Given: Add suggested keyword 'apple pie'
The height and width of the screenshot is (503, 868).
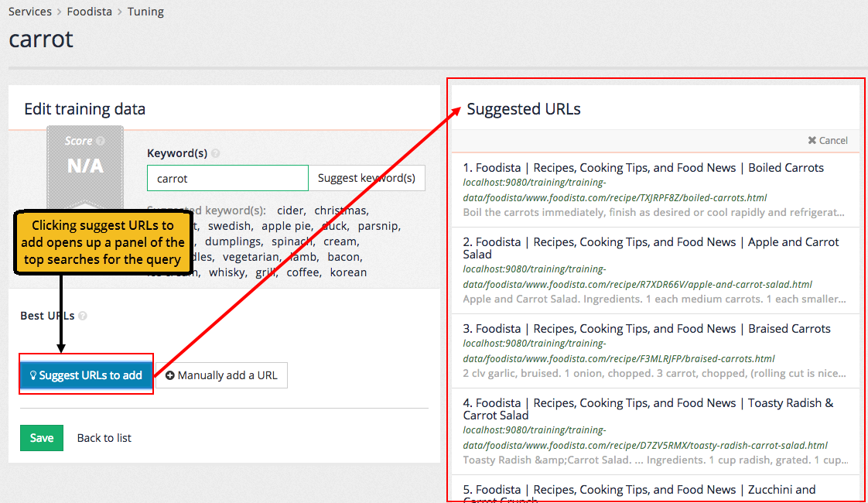Looking at the screenshot, I should click(286, 226).
